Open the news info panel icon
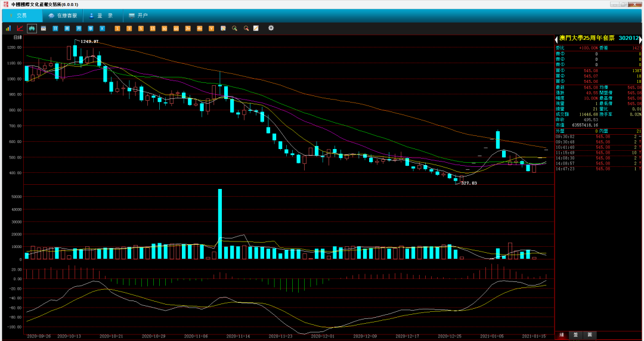The image size is (644, 341). point(44,29)
